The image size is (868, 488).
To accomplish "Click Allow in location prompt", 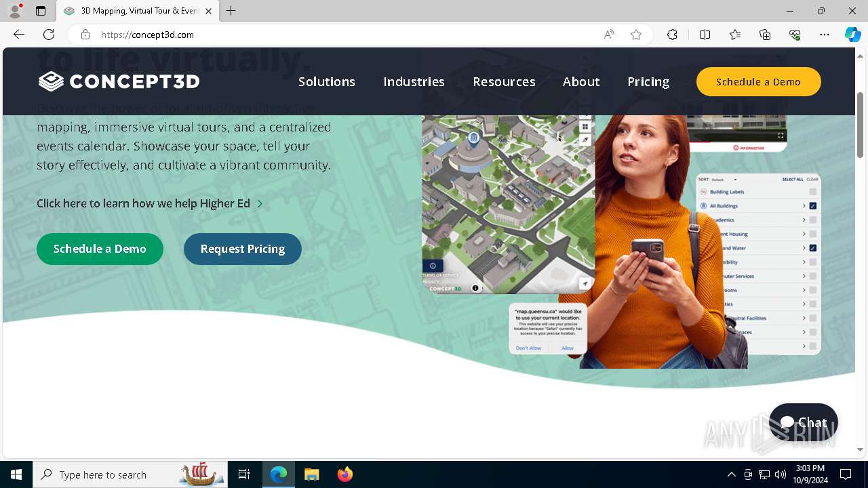I will (x=568, y=348).
